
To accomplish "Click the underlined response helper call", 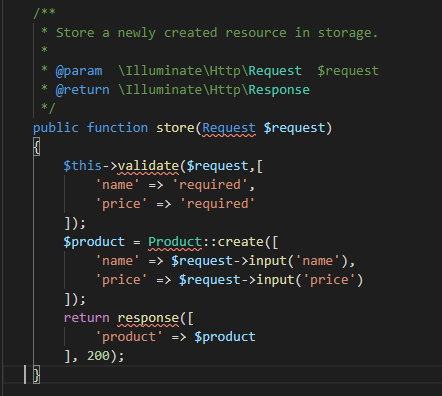I will [x=148, y=318].
